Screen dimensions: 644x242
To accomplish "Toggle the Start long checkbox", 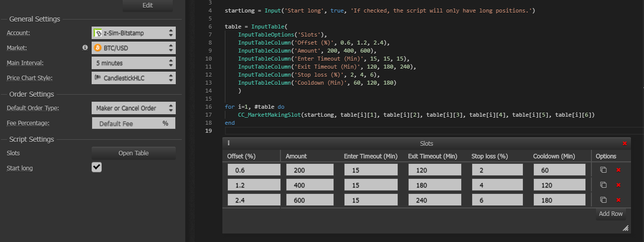I will click(x=97, y=167).
